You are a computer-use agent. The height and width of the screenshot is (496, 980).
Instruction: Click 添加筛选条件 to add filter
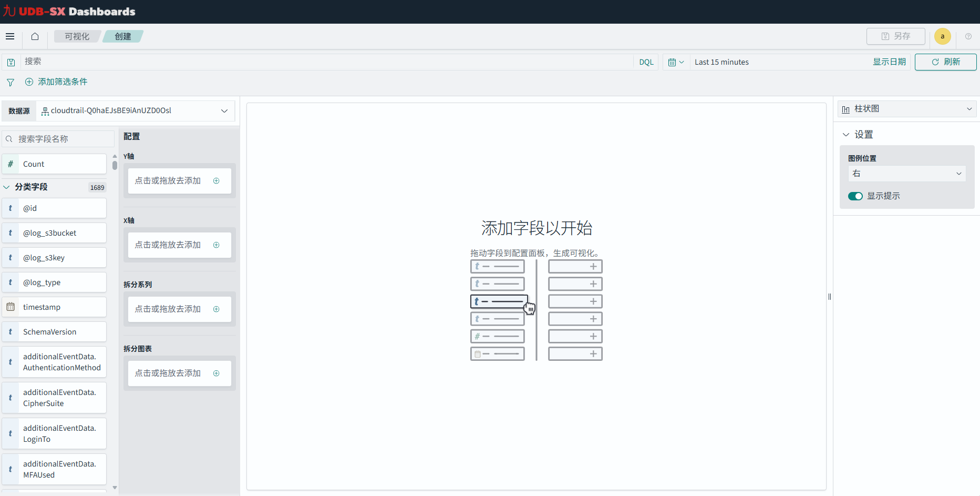click(x=57, y=82)
